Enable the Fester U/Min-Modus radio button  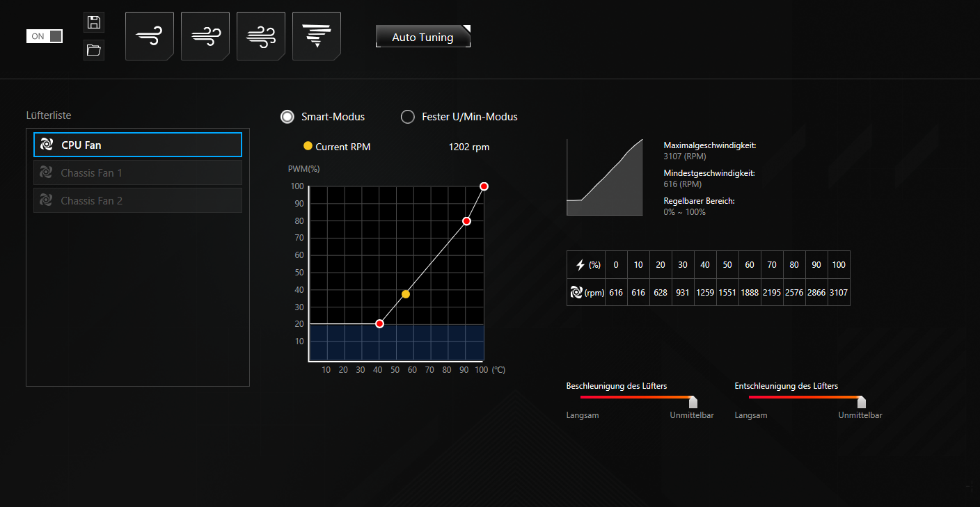[x=408, y=117]
